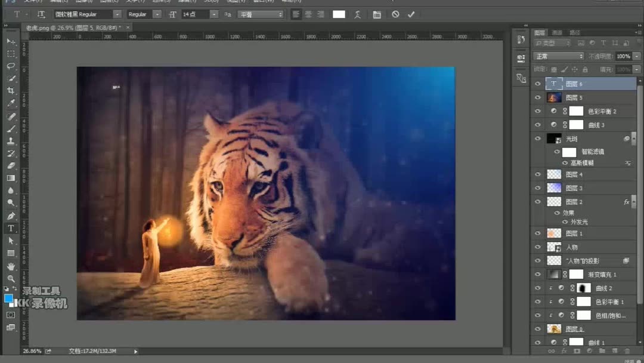Open the layer blend mode dropdown 正常
This screenshot has height=363, width=644.
click(558, 56)
